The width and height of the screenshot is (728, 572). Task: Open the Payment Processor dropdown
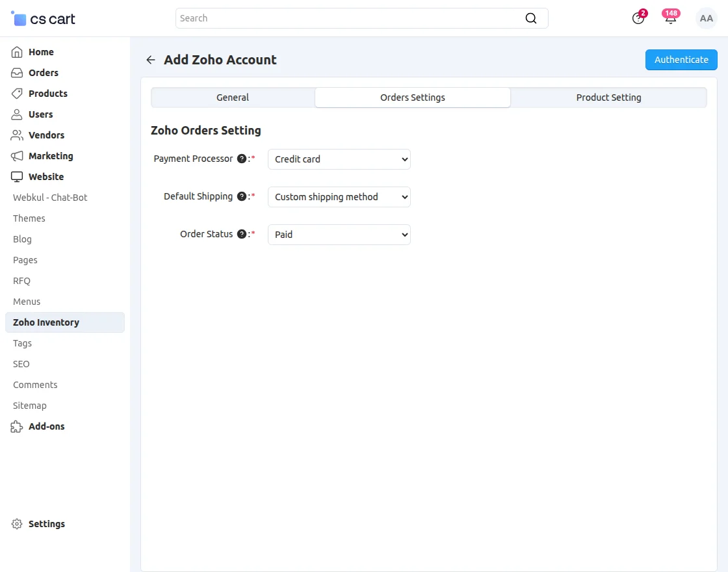tap(339, 159)
